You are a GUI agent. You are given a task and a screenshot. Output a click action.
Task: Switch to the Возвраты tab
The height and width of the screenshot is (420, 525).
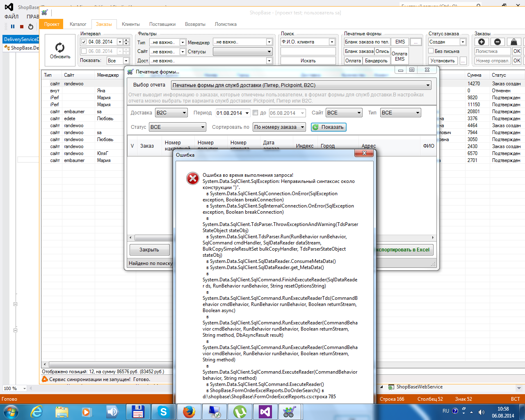[x=195, y=24]
